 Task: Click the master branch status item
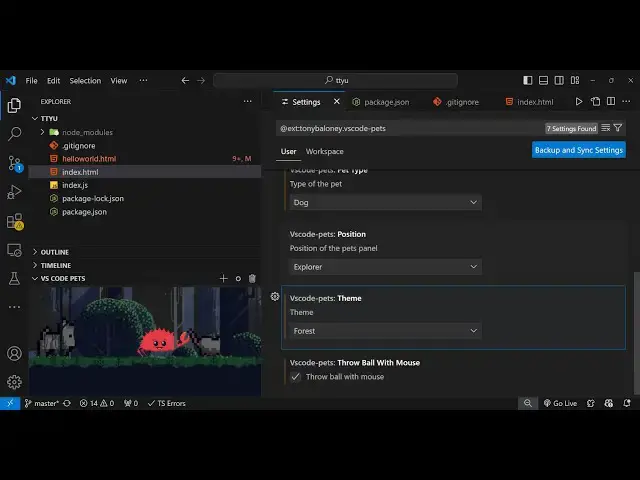click(x=42, y=403)
